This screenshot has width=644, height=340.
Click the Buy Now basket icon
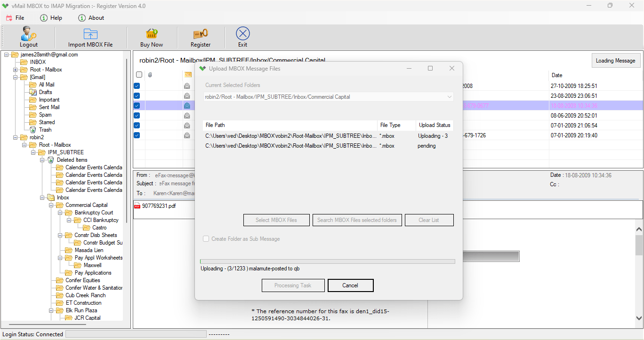152,34
